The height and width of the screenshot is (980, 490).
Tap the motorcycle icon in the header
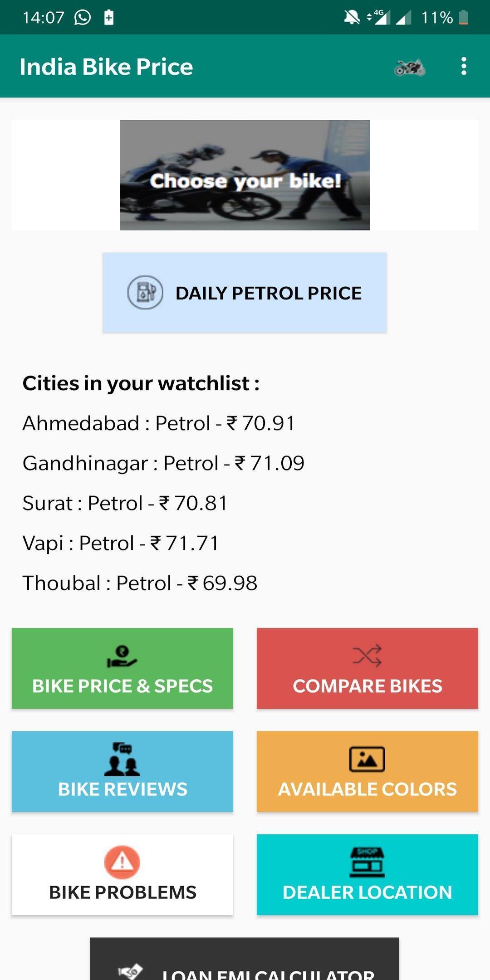coord(410,68)
